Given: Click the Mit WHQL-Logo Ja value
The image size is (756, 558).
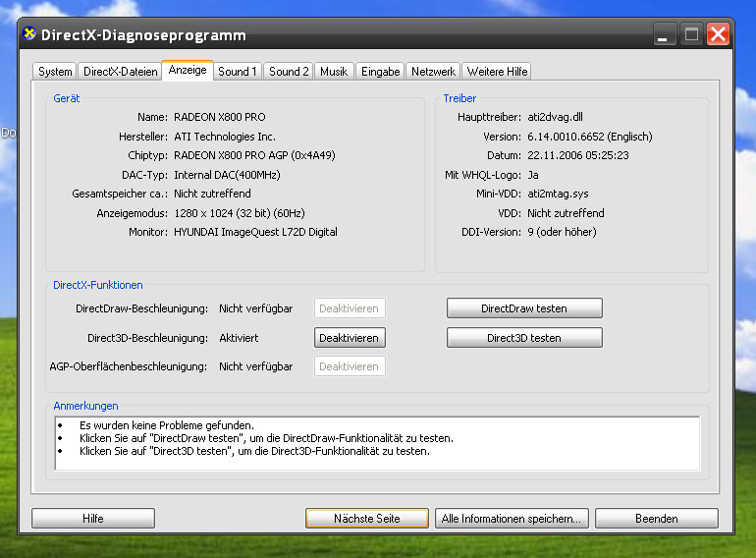Looking at the screenshot, I should (x=533, y=175).
